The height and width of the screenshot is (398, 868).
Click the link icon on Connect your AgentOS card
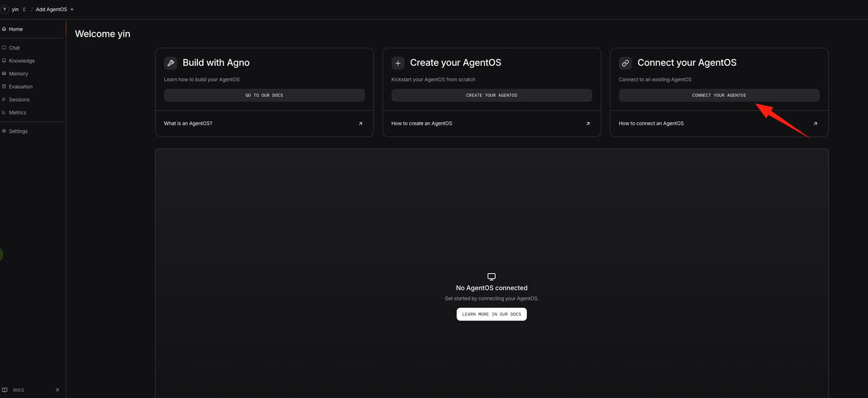(625, 63)
